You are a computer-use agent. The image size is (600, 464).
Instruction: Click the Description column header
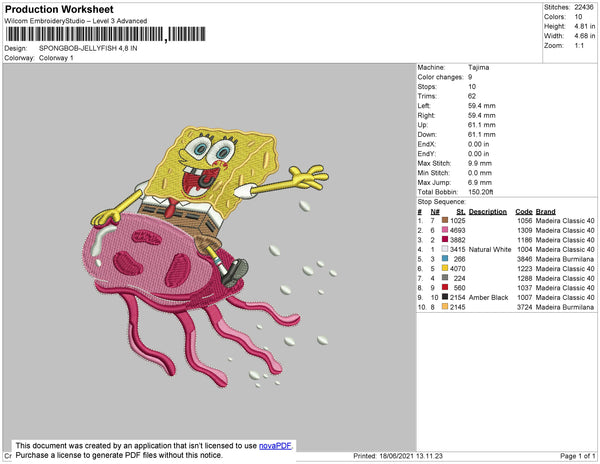pyautogui.click(x=488, y=212)
